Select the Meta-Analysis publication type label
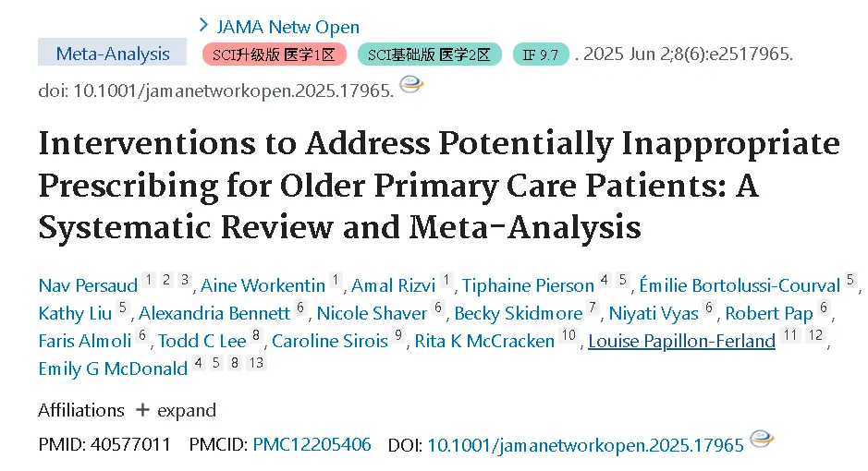Image resolution: width=868 pixels, height=471 pixels. 113,54
